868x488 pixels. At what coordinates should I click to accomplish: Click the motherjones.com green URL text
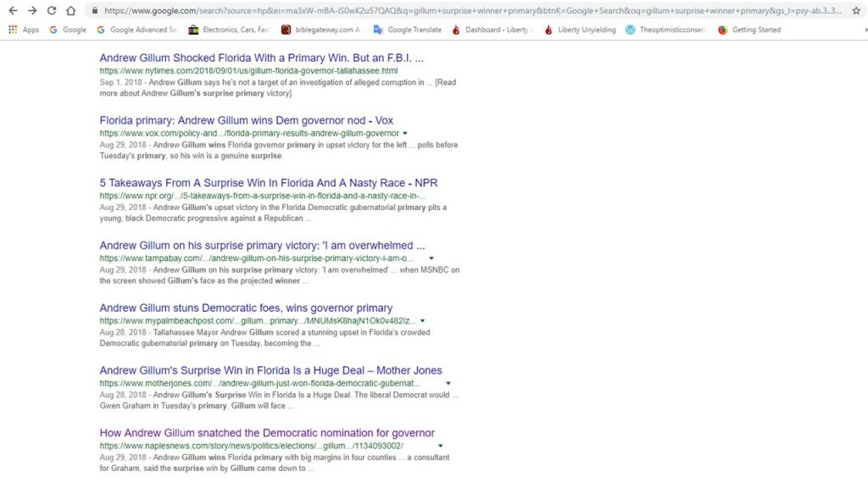(259, 384)
